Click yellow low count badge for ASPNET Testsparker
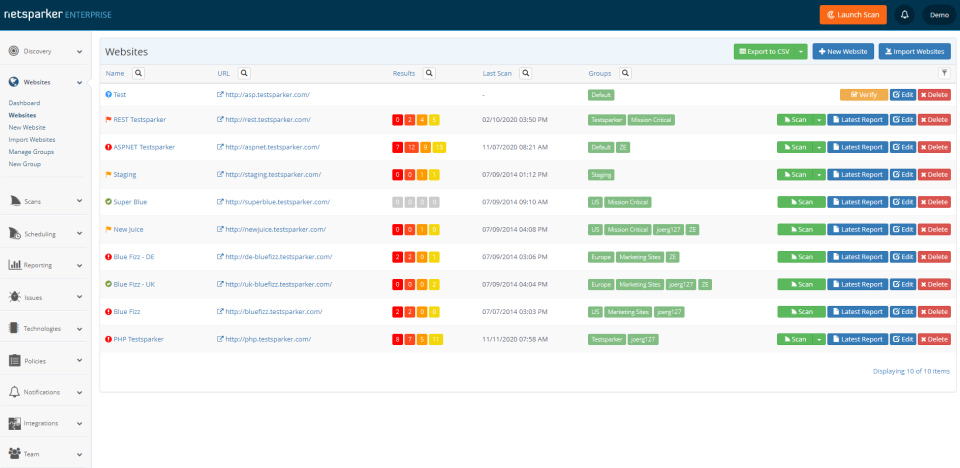The height and width of the screenshot is (468, 960). 438,147
